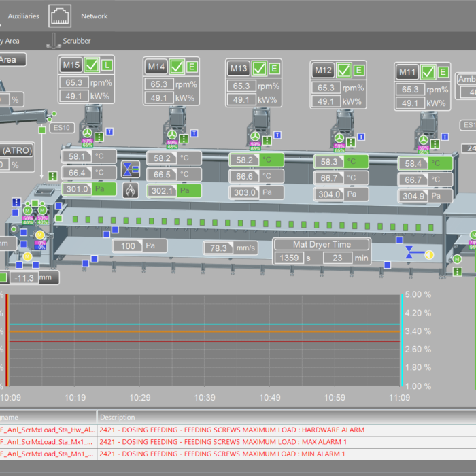Click the ES10 emergency stop label
The image size is (476, 476).
62,127
